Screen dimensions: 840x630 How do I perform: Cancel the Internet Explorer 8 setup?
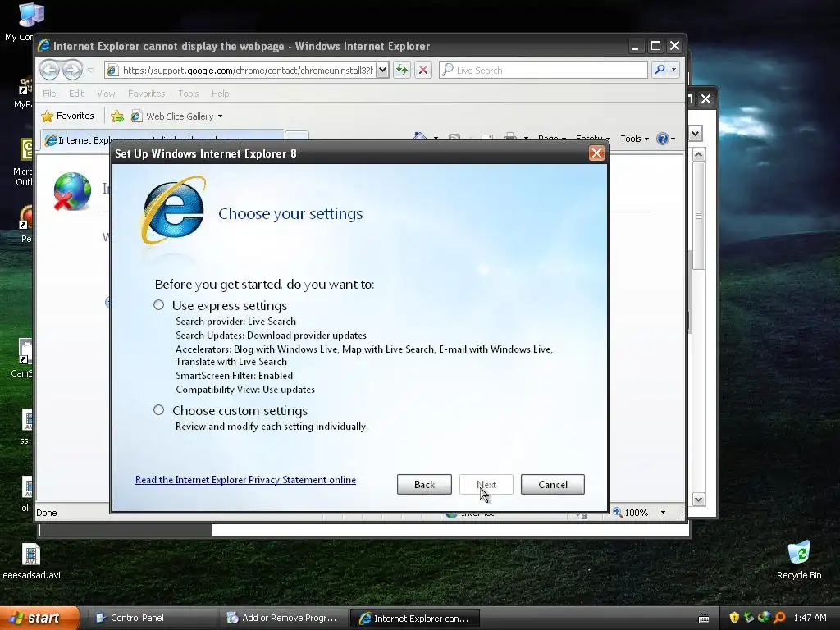pos(552,484)
